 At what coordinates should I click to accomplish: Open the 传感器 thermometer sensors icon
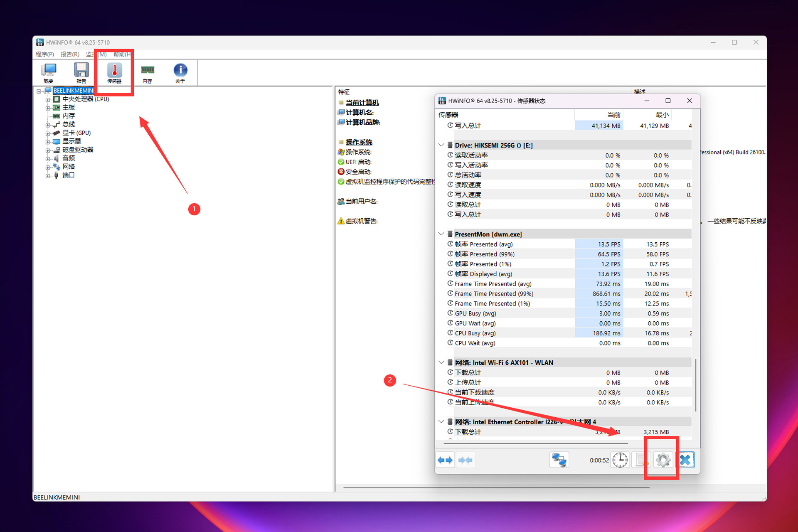[x=114, y=73]
